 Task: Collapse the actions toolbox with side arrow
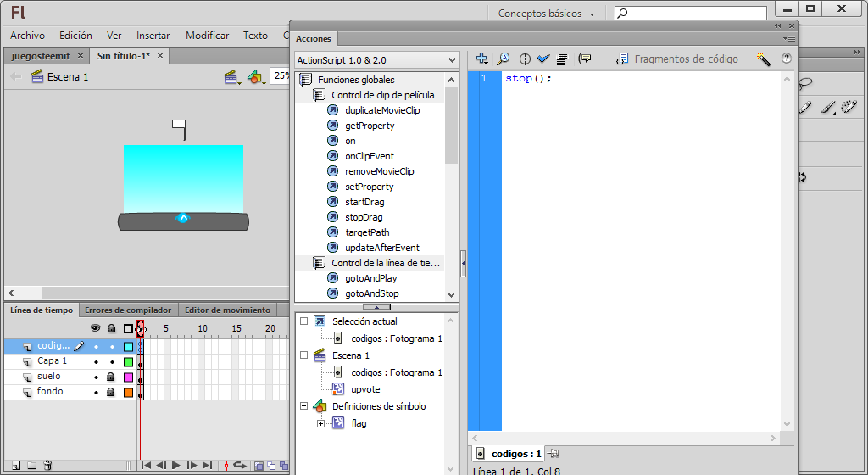(464, 264)
